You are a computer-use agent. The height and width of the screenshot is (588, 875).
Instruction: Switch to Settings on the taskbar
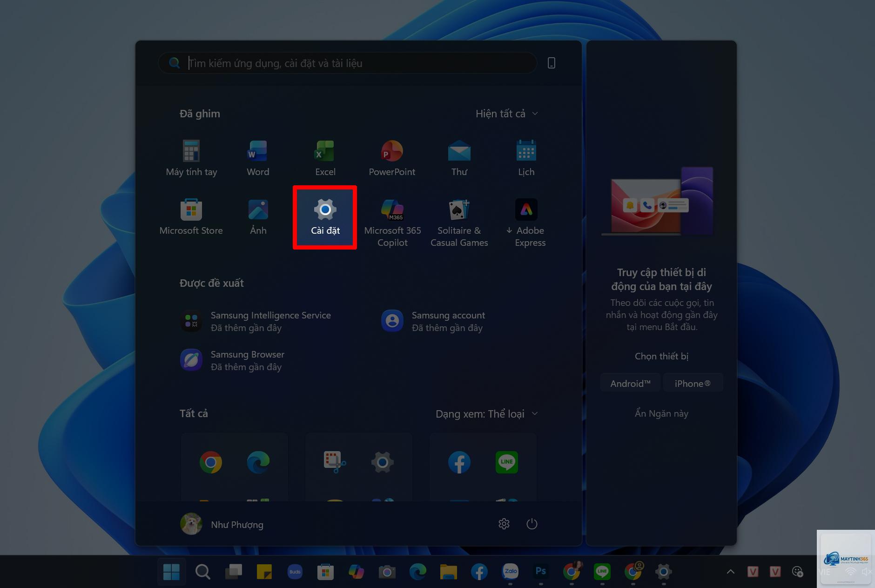(x=664, y=572)
